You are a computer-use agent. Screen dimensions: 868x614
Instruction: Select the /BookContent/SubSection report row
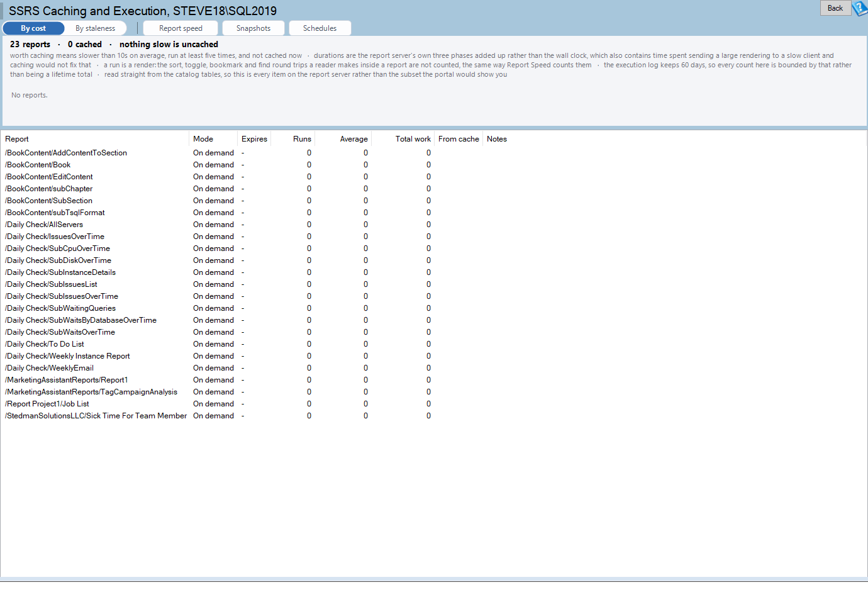pyautogui.click(x=434, y=201)
